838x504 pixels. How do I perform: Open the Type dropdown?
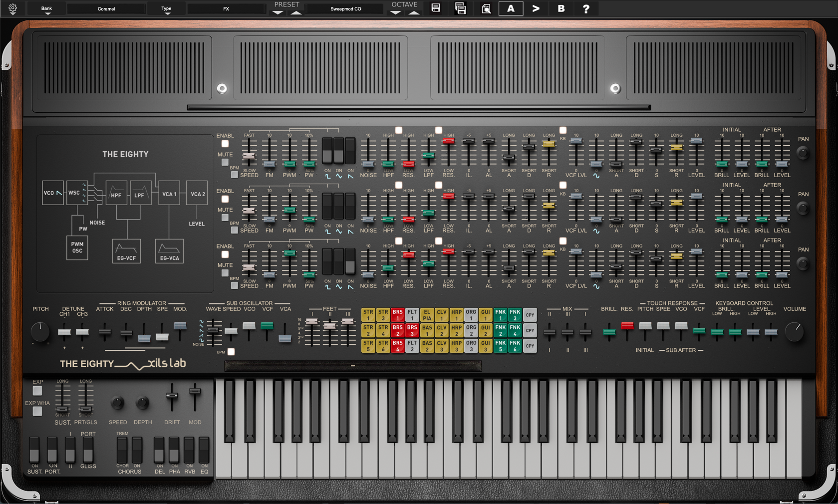click(x=166, y=8)
